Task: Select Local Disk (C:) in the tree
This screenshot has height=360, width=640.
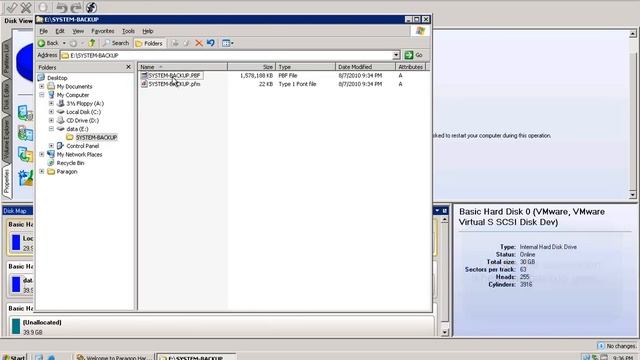Action: coord(83,112)
